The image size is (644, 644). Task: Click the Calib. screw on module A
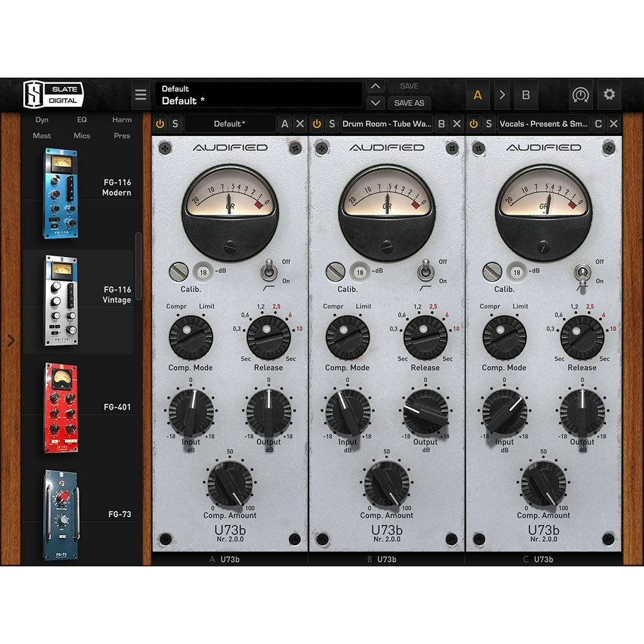pyautogui.click(x=178, y=272)
